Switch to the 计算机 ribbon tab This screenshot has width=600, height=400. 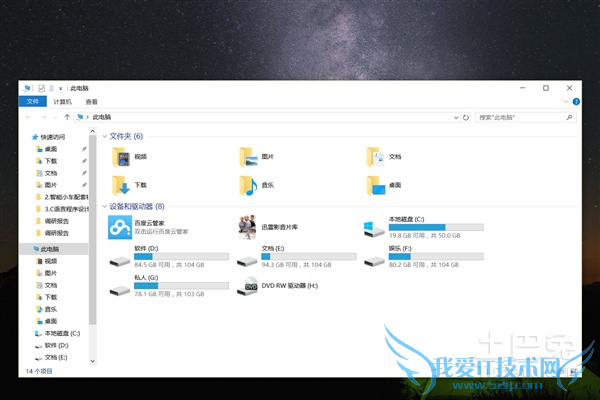coord(62,102)
